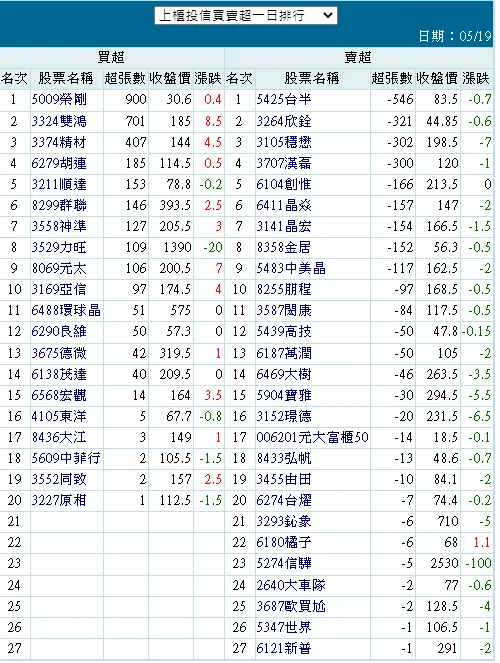The height and width of the screenshot is (663, 500).
Task: Click the 8255朋程 link
Action: tap(284, 290)
